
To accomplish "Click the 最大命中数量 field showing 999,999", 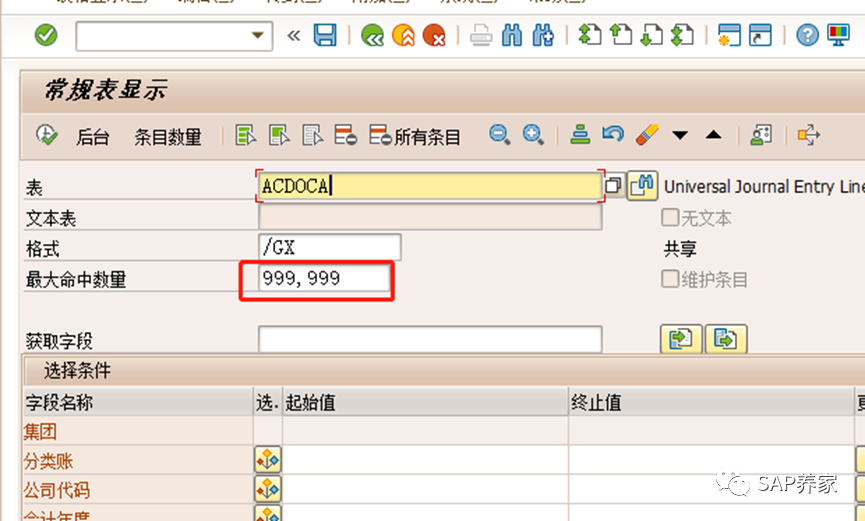I will [x=324, y=278].
